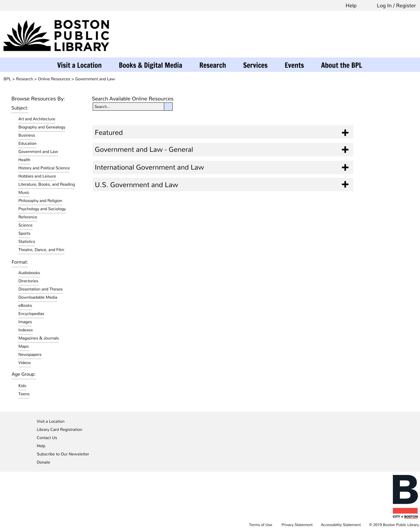Browse Hobbies and Leisure subject
The image size is (420, 531).
pyautogui.click(x=37, y=176)
